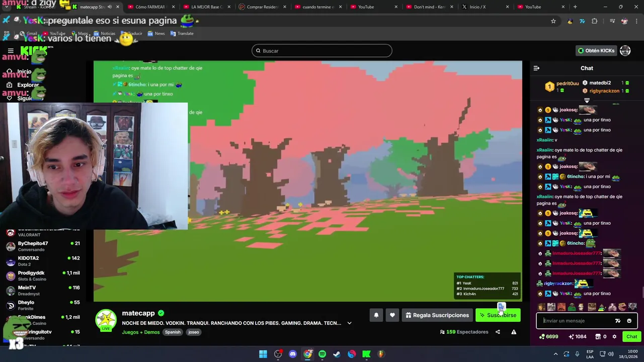Image resolution: width=644 pixels, height=362 pixels.
Task: Expand the stream title description chevron
Action: pyautogui.click(x=349, y=323)
